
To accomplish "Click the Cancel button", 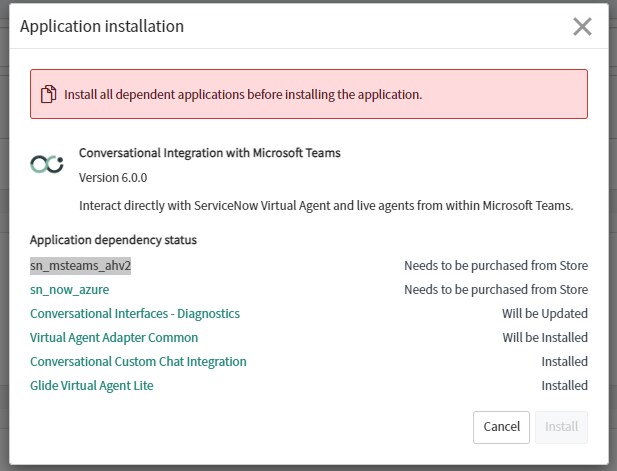I will click(x=501, y=427).
